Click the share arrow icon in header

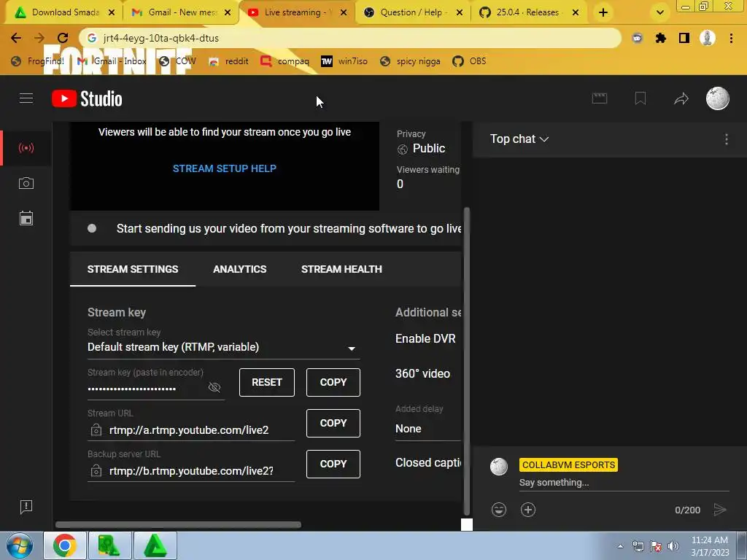point(681,98)
